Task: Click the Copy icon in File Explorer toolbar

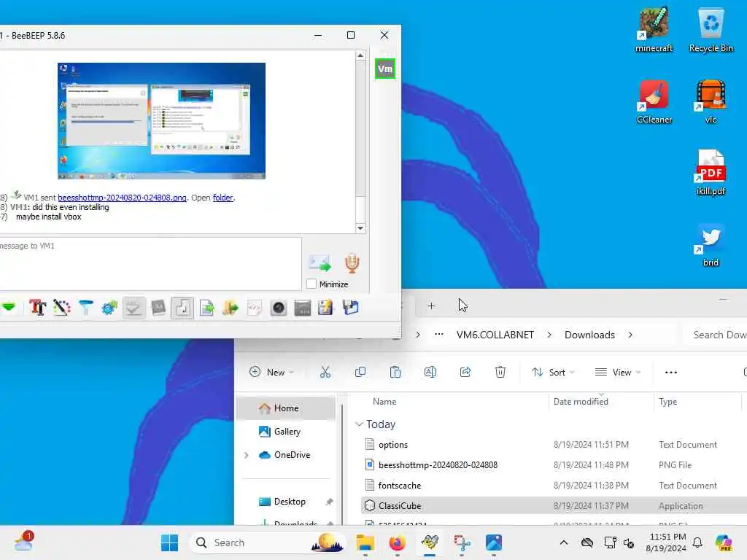Action: click(x=360, y=372)
